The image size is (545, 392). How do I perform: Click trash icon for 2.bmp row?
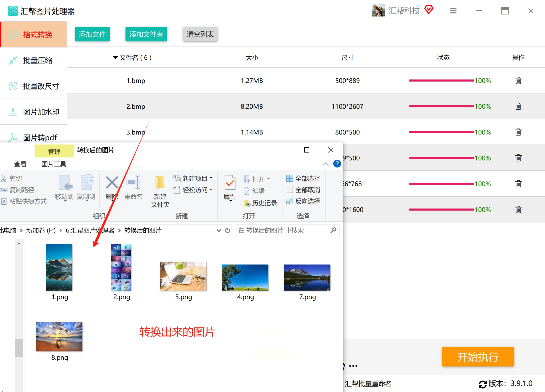pyautogui.click(x=518, y=106)
